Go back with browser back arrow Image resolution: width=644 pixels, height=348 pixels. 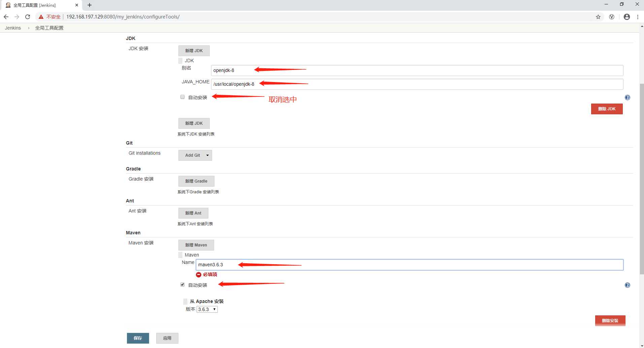point(6,17)
